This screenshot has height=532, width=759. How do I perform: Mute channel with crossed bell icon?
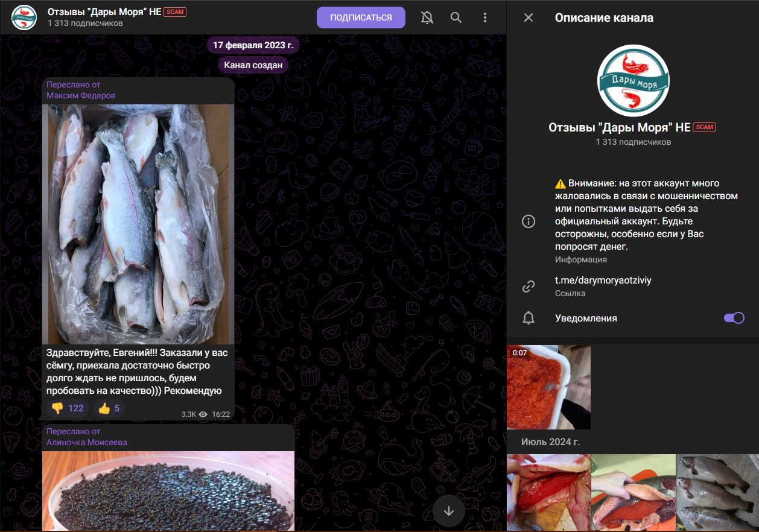point(427,17)
